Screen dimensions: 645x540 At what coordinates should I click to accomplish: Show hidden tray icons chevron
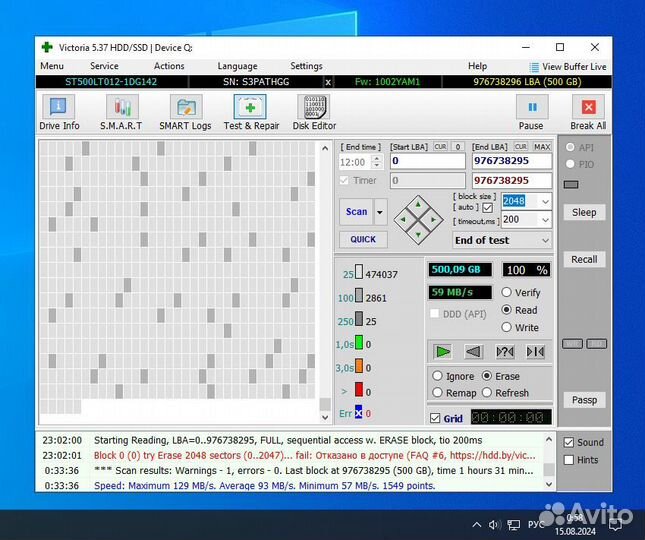click(476, 524)
